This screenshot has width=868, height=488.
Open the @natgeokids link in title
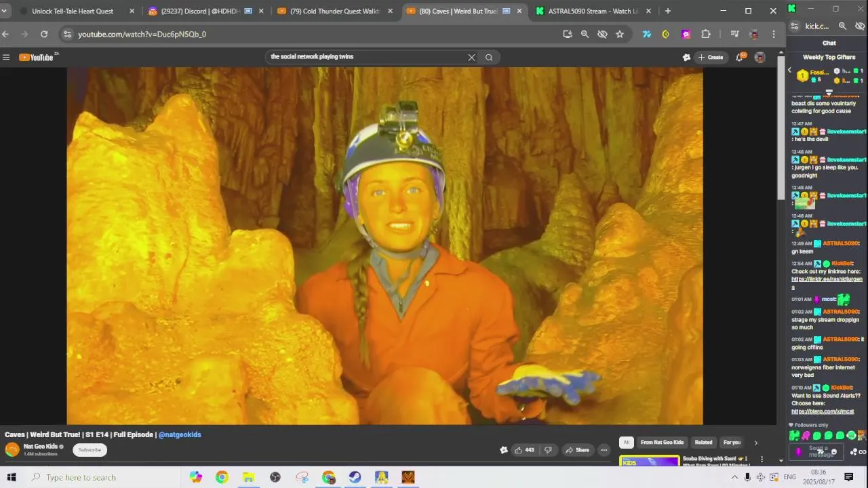click(x=180, y=434)
